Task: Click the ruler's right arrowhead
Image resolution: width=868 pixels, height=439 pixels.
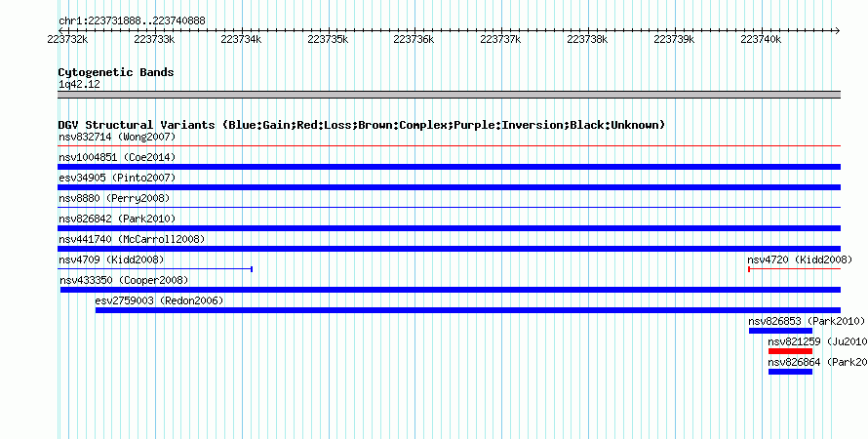Action: coord(838,31)
